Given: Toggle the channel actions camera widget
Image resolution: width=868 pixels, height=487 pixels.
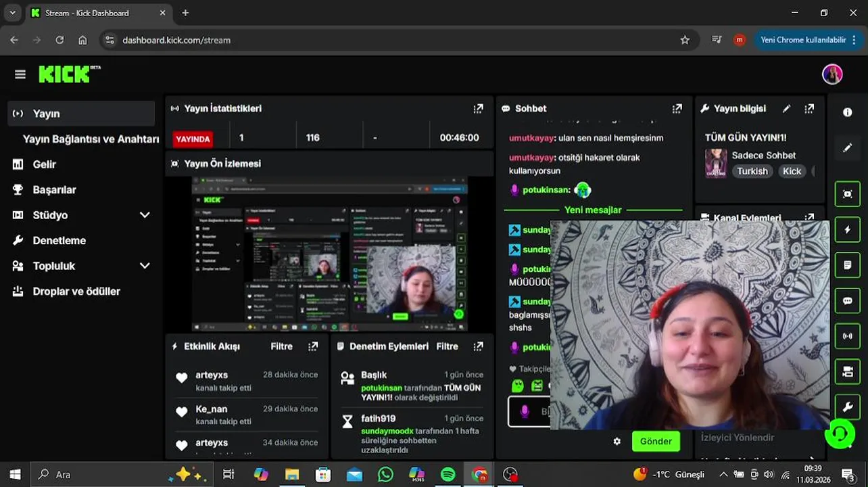Looking at the screenshot, I should tap(847, 371).
